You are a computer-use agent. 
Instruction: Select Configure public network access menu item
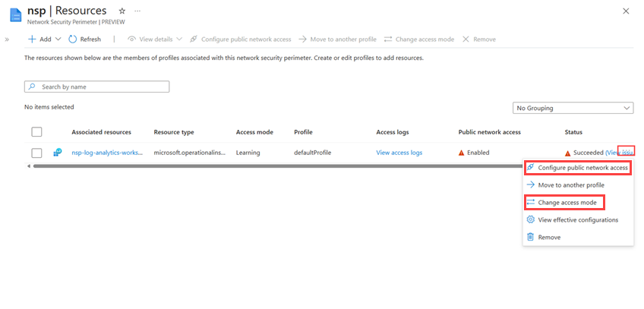(582, 167)
